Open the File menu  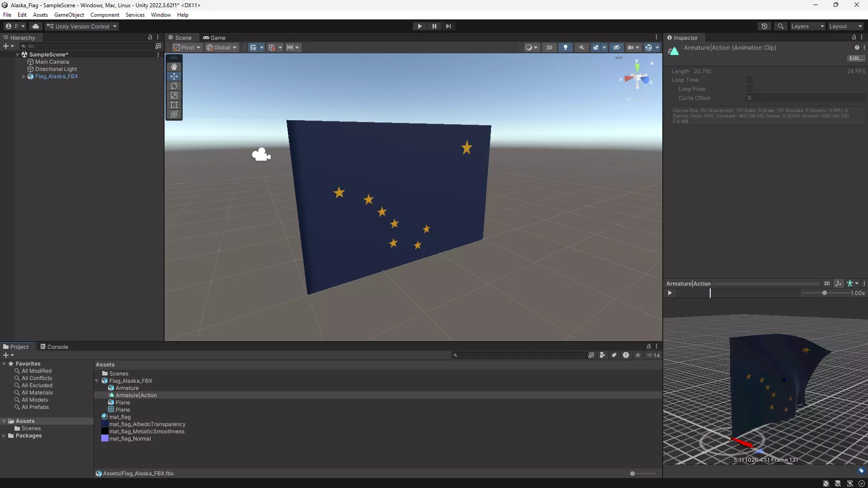click(x=7, y=15)
